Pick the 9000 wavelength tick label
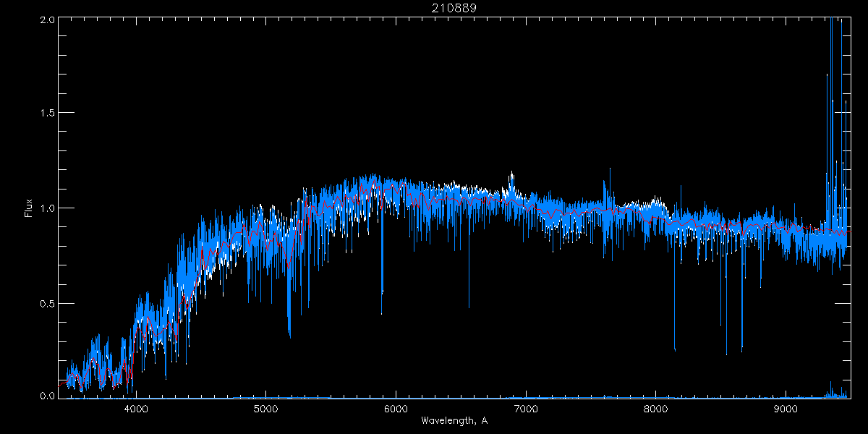 (x=786, y=408)
